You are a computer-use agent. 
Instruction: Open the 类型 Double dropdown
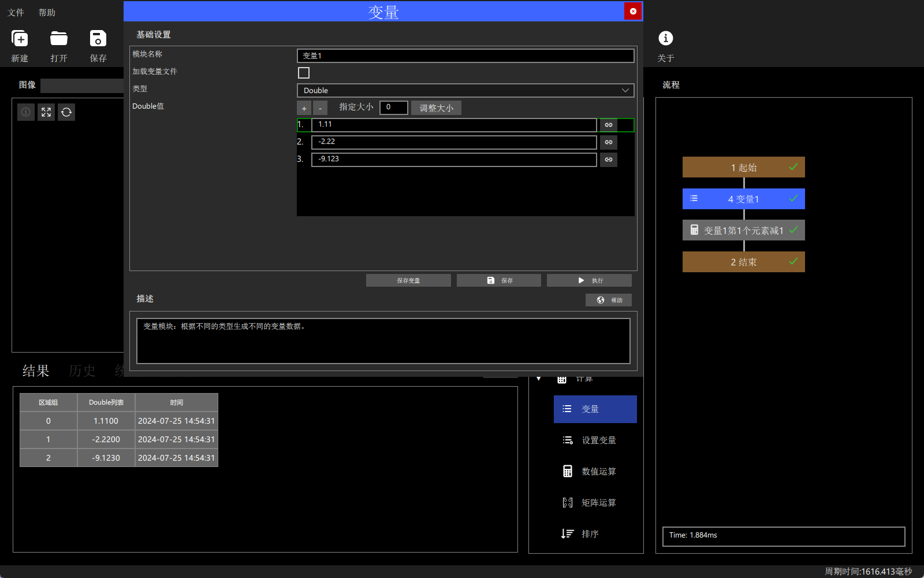465,90
